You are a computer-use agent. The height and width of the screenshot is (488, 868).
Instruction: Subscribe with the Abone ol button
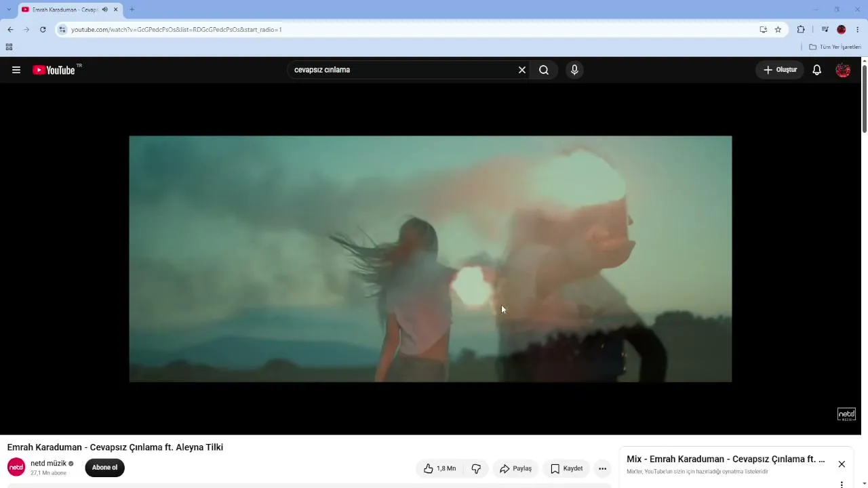[x=104, y=468]
